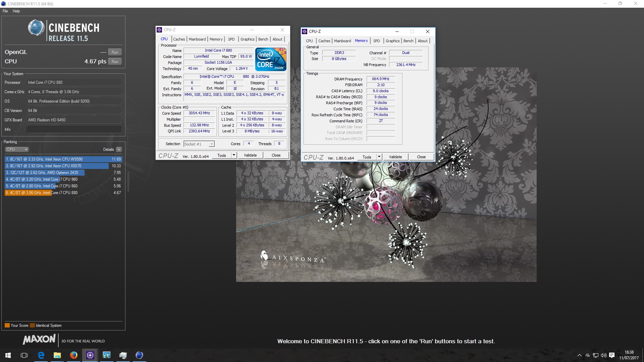The width and height of the screenshot is (644, 362).
Task: Click the Intel Core i7 logo in CPU-Z
Action: 271,59
